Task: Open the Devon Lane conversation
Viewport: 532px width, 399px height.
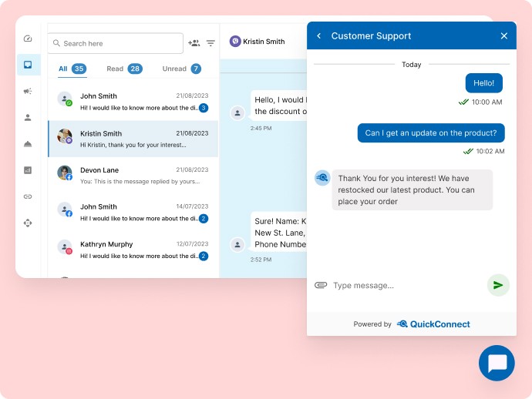Action: tap(133, 176)
